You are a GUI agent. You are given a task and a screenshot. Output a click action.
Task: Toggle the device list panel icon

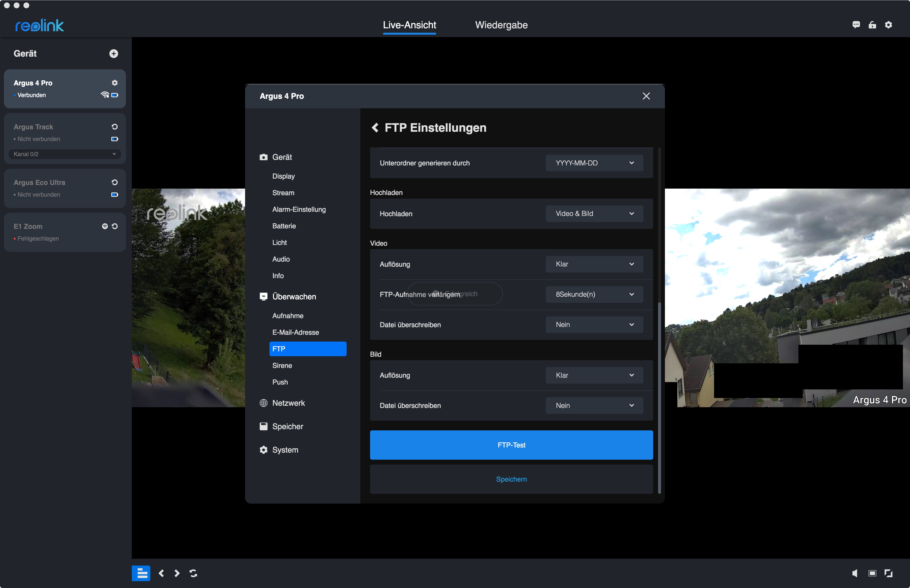(x=141, y=573)
